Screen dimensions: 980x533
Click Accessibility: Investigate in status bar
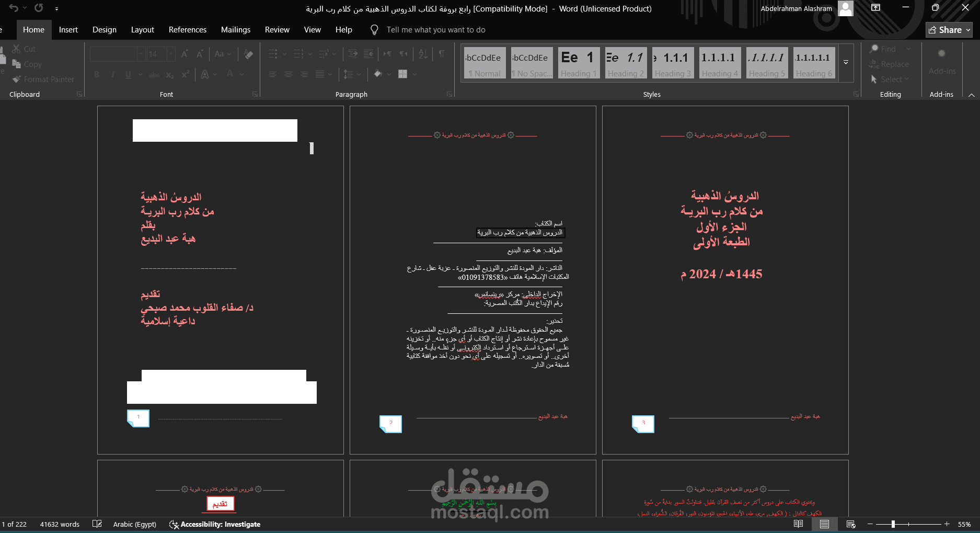(215, 524)
